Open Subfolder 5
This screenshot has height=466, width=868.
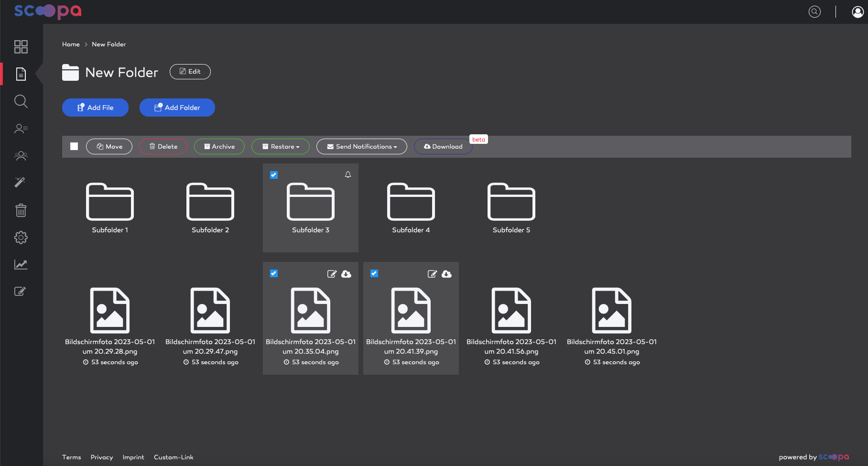[x=511, y=208]
